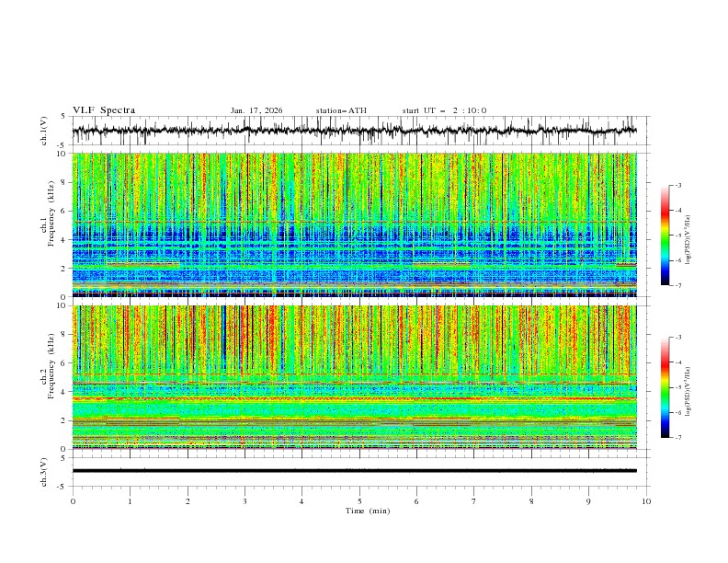
Task: Click the ch.2 "Frequency (kHz)" axis label
Action: point(51,365)
